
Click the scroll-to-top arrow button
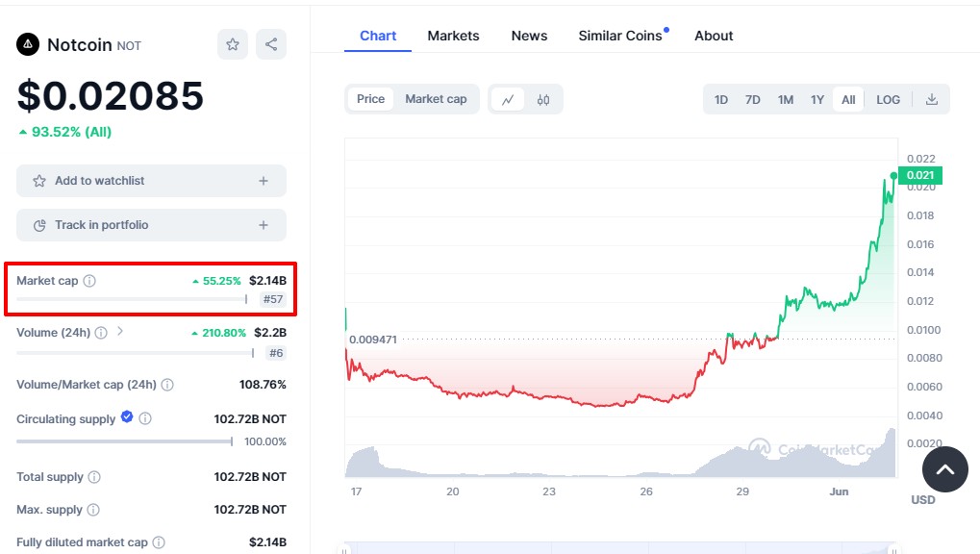pos(945,469)
